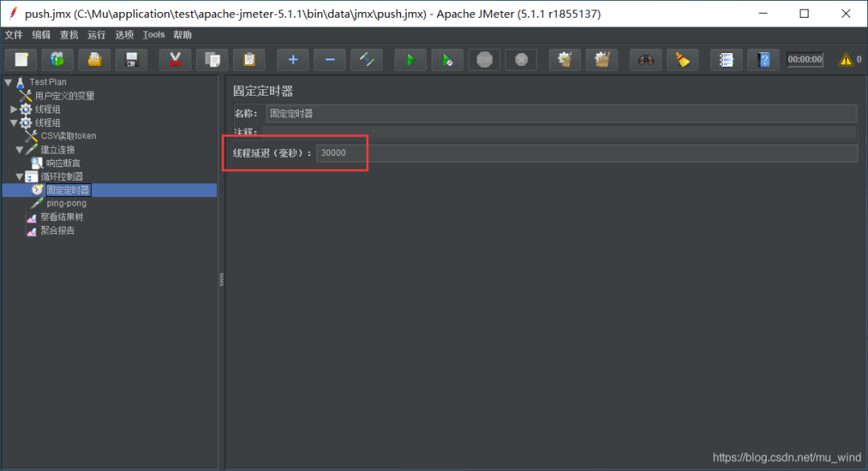Open the Function Helper dialog icon

click(727, 59)
